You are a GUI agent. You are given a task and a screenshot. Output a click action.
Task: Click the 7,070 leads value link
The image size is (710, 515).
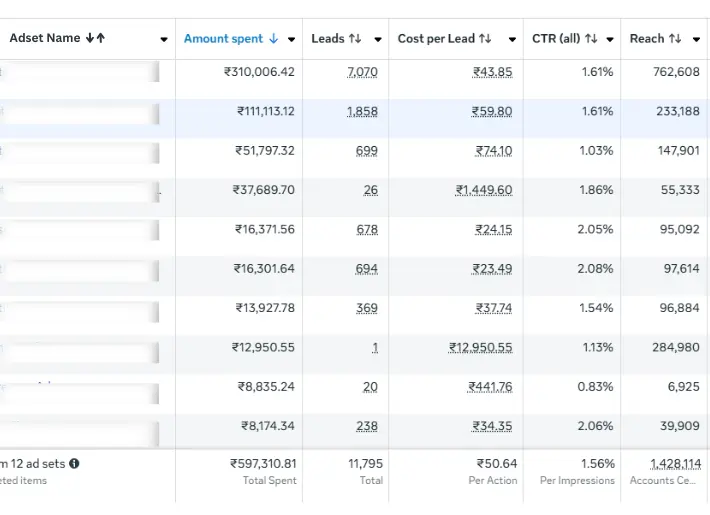(x=362, y=72)
